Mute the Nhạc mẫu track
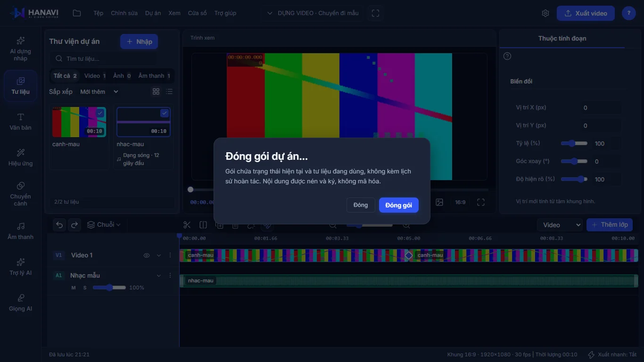644x362 pixels. (74, 288)
